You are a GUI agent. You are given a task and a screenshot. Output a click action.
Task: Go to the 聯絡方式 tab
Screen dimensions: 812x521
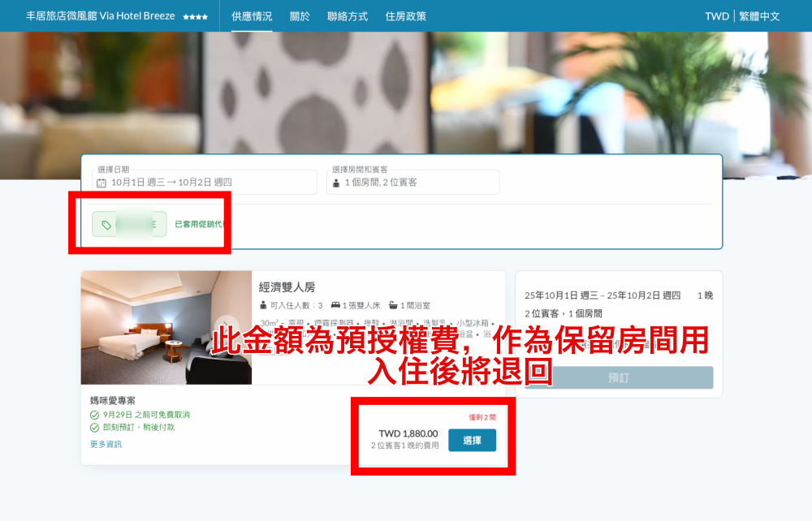click(x=348, y=16)
